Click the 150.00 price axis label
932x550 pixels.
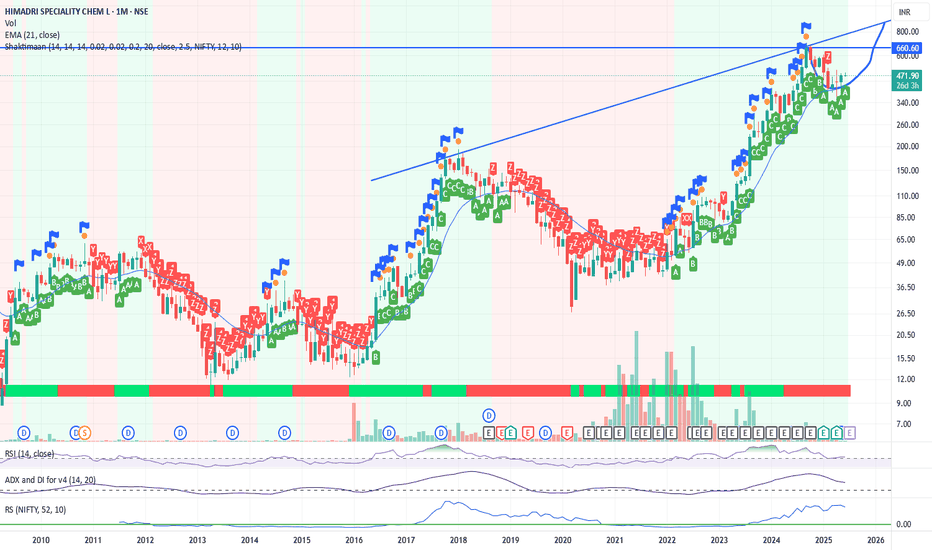tap(908, 171)
